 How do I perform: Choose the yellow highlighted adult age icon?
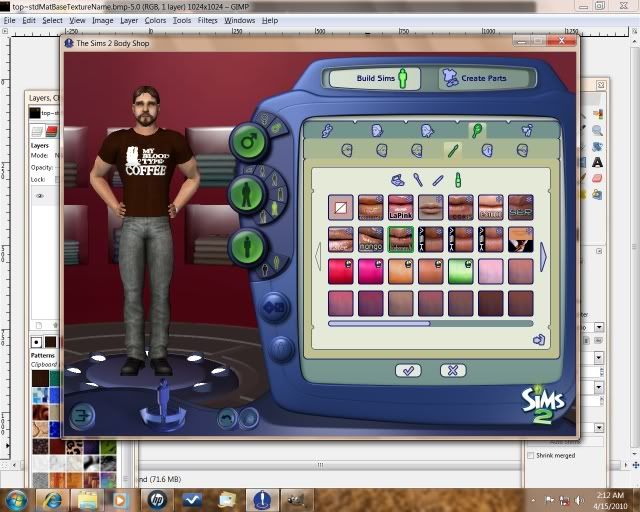tap(275, 208)
